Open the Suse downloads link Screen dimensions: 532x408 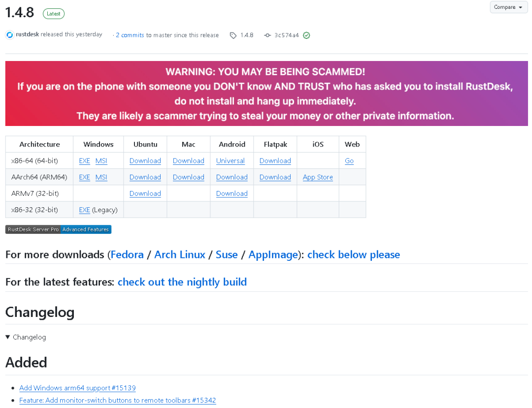click(x=227, y=254)
